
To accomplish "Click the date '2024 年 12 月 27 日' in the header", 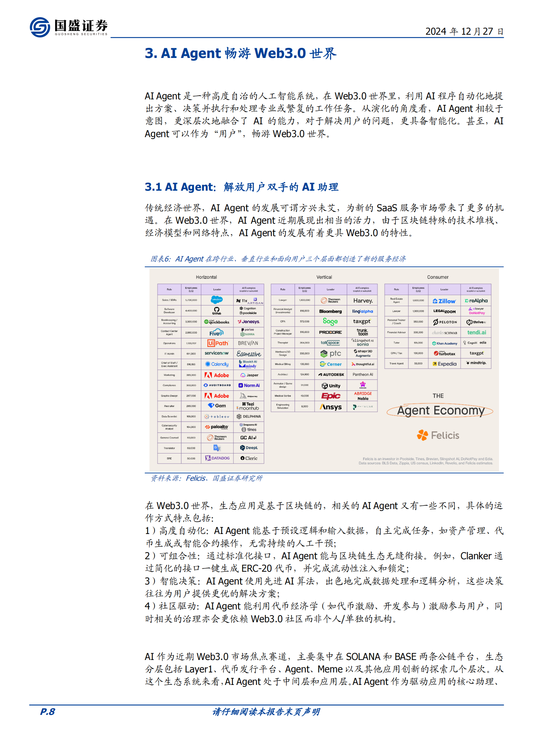I will [x=464, y=31].
